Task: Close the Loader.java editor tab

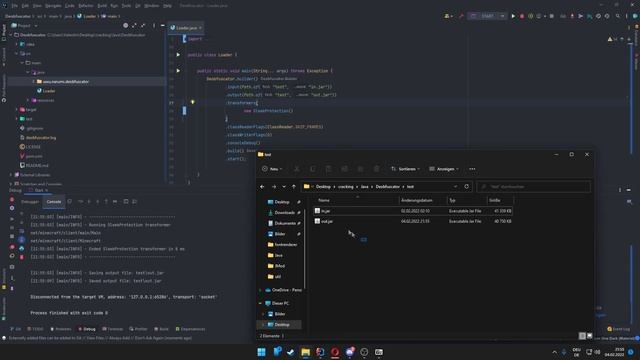Action: (x=200, y=28)
